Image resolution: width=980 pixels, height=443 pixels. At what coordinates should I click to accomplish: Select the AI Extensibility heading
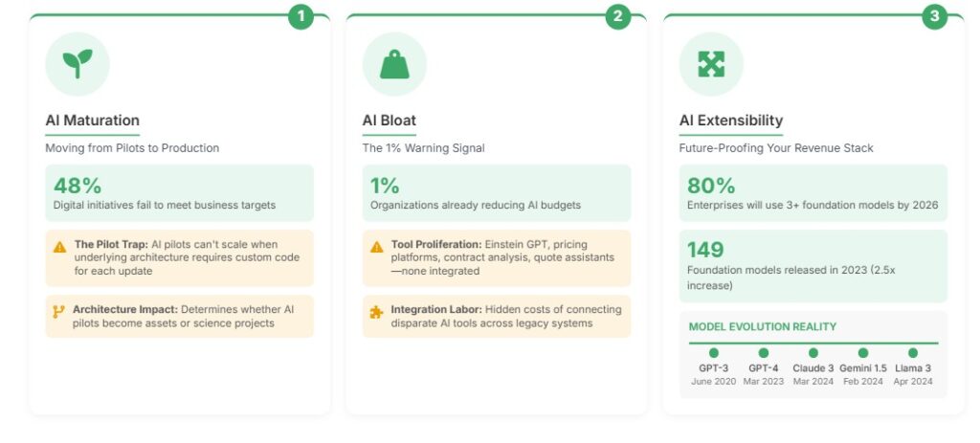coord(731,121)
